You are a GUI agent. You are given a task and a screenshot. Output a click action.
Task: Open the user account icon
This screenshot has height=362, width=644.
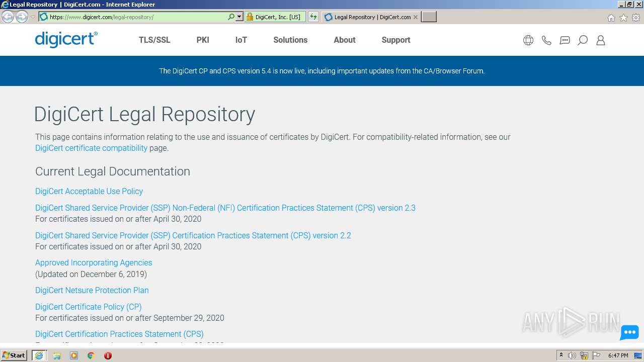(x=600, y=40)
